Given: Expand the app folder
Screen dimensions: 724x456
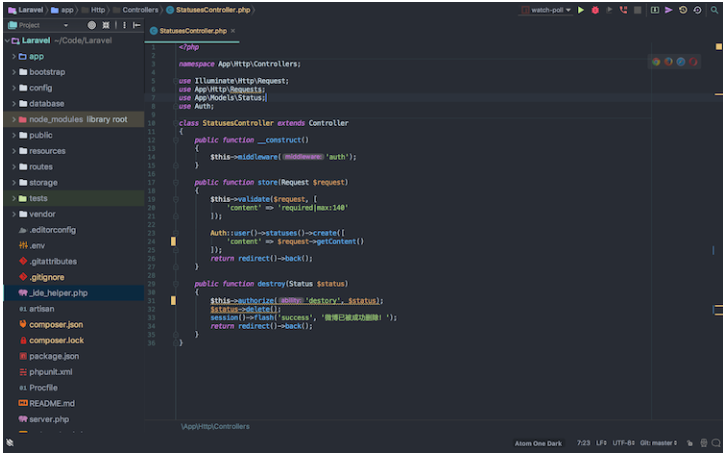Looking at the screenshot, I should (x=14, y=56).
